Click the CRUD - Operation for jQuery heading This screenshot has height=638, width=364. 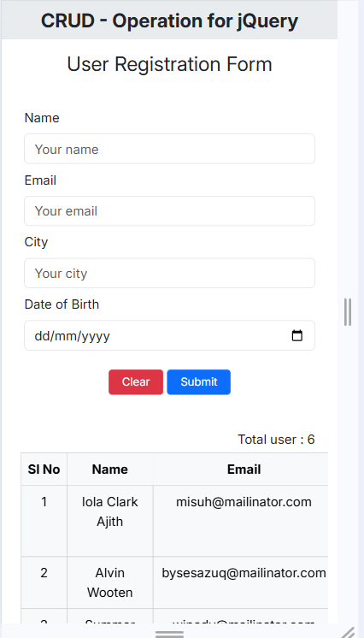(x=169, y=21)
